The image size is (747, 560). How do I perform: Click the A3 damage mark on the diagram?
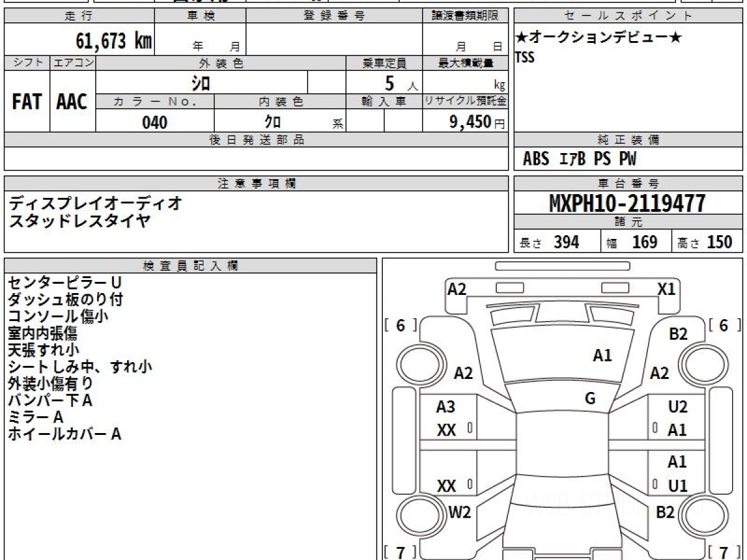[446, 407]
